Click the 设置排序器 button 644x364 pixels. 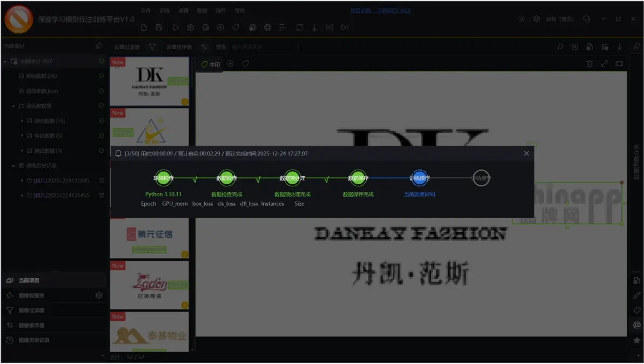(x=179, y=47)
